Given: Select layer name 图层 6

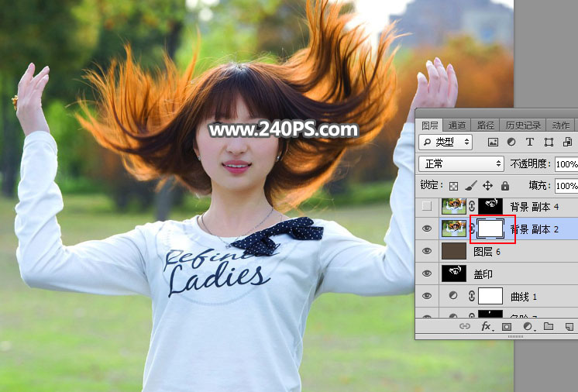Looking at the screenshot, I should pyautogui.click(x=487, y=252).
